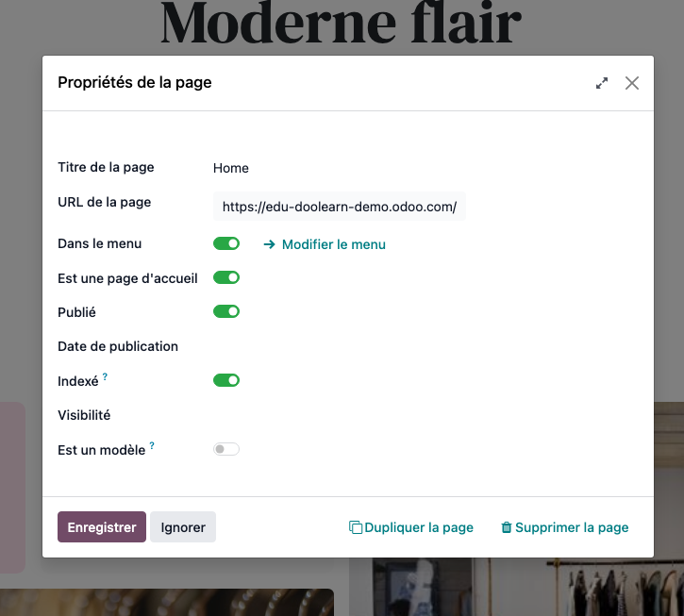Expand the dialog to full screen

click(602, 83)
